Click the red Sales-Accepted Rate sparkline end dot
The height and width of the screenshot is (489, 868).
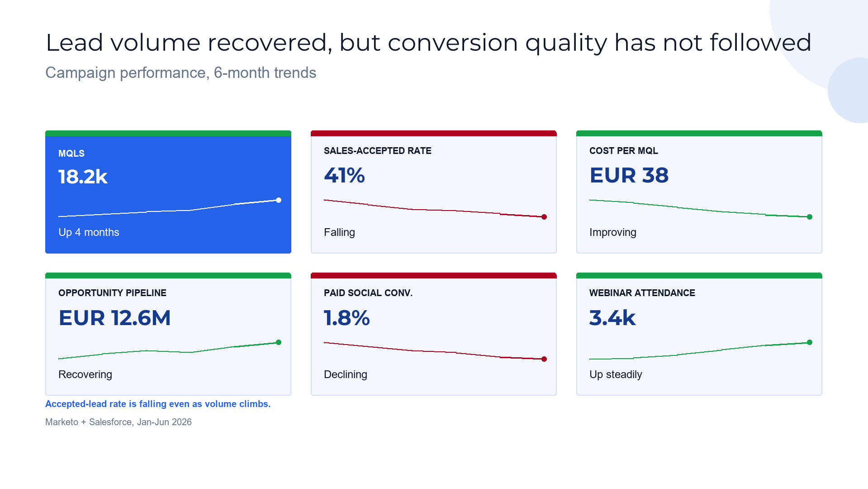pos(544,217)
